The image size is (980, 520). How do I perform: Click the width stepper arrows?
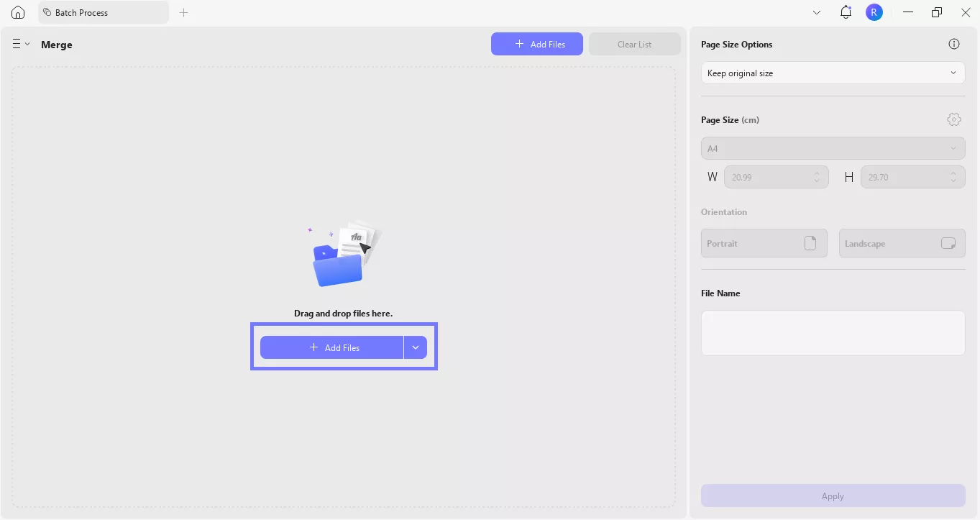coord(817,177)
